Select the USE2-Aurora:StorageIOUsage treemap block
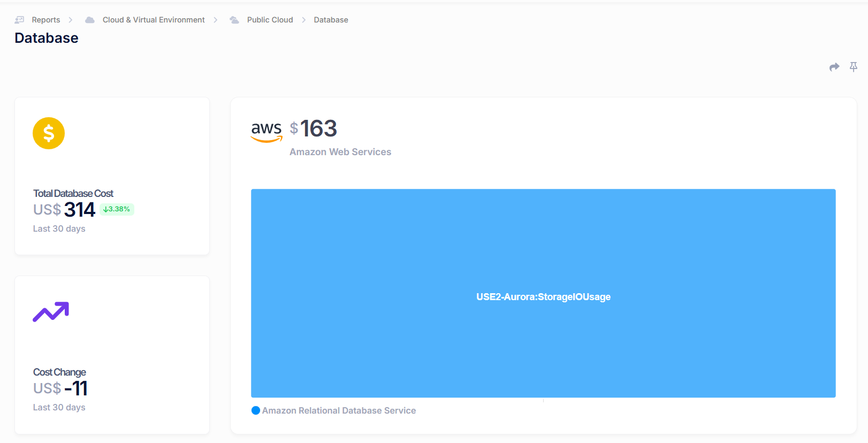The width and height of the screenshot is (868, 443). click(x=543, y=293)
